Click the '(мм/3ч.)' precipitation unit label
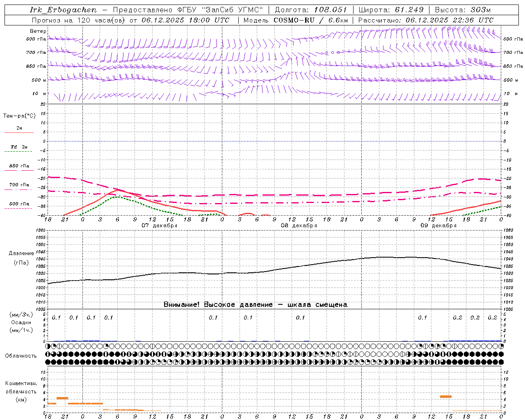The image size is (525, 420). tap(21, 315)
